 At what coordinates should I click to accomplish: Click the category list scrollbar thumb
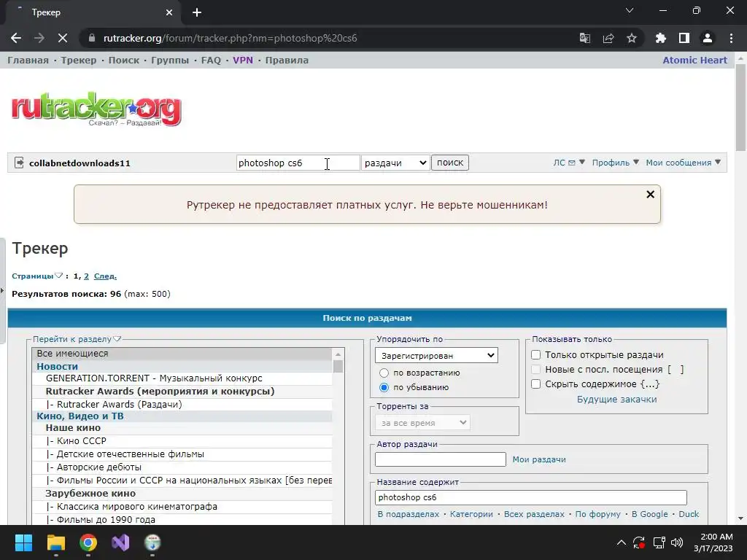(338, 366)
